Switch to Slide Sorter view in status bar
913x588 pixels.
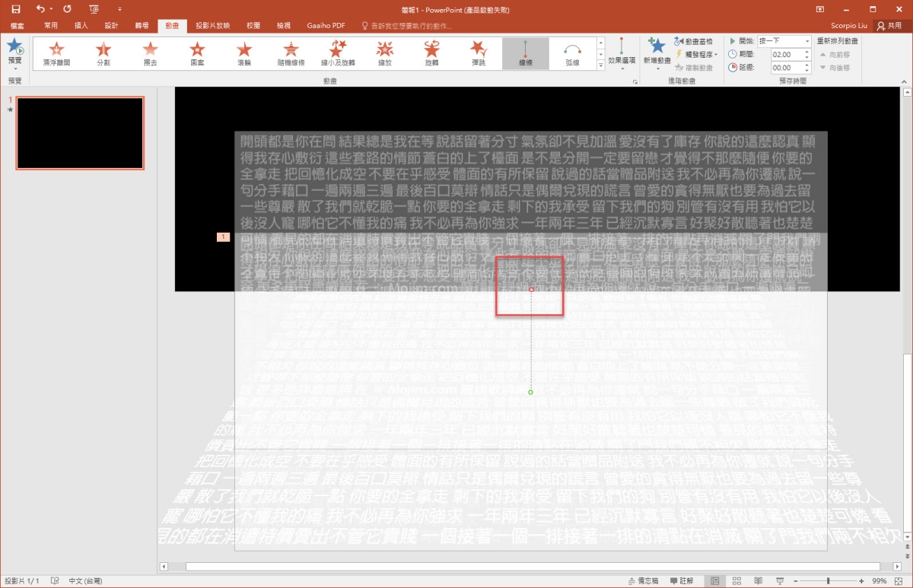tap(736, 581)
